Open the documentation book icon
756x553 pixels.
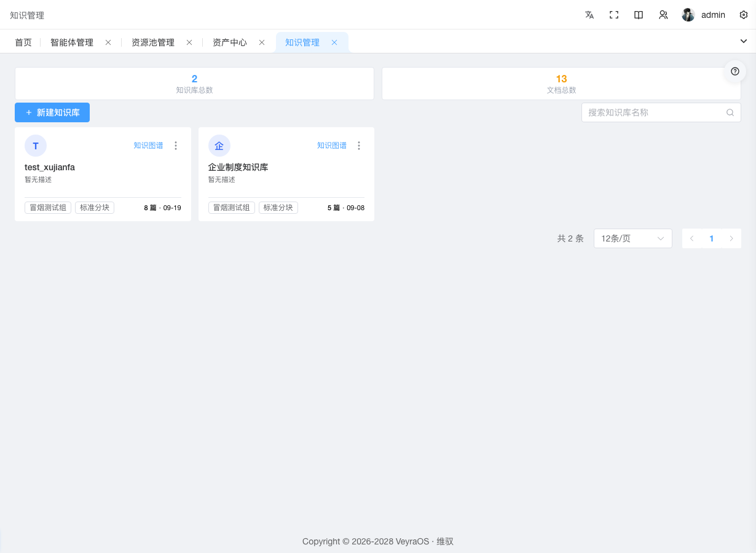639,15
